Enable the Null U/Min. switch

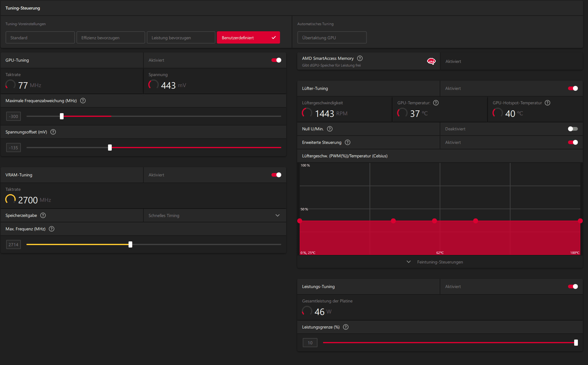point(573,129)
